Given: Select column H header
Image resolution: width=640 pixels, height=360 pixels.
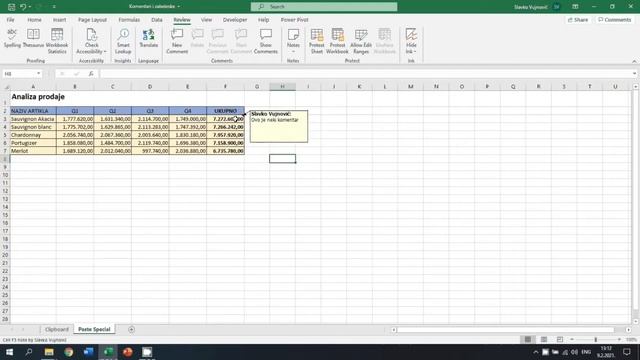Looking at the screenshot, I should coord(282,87).
